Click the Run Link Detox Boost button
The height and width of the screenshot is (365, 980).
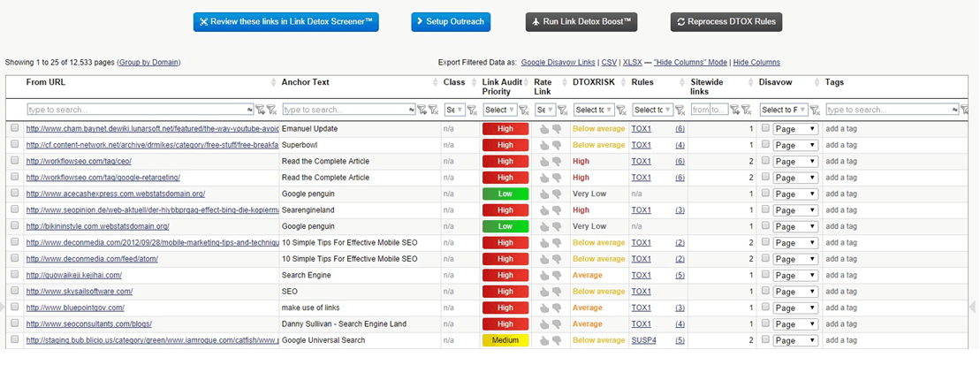(x=581, y=22)
